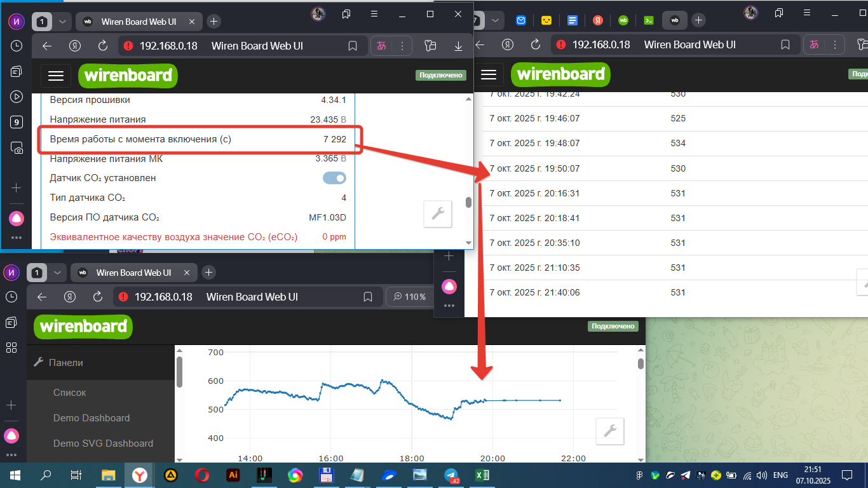Click the 110% zoom indicator in address bar
Image resolution: width=868 pixels, height=488 pixels.
(x=410, y=297)
